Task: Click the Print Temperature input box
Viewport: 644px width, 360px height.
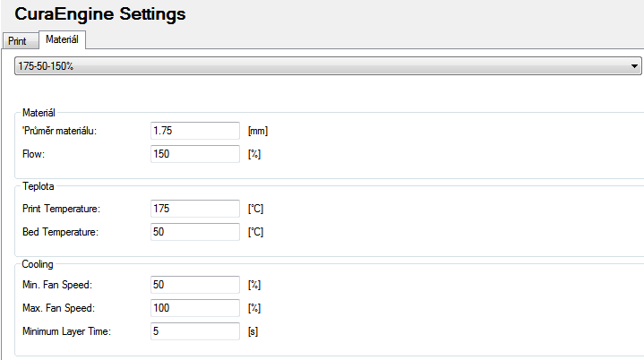Action: click(196, 209)
